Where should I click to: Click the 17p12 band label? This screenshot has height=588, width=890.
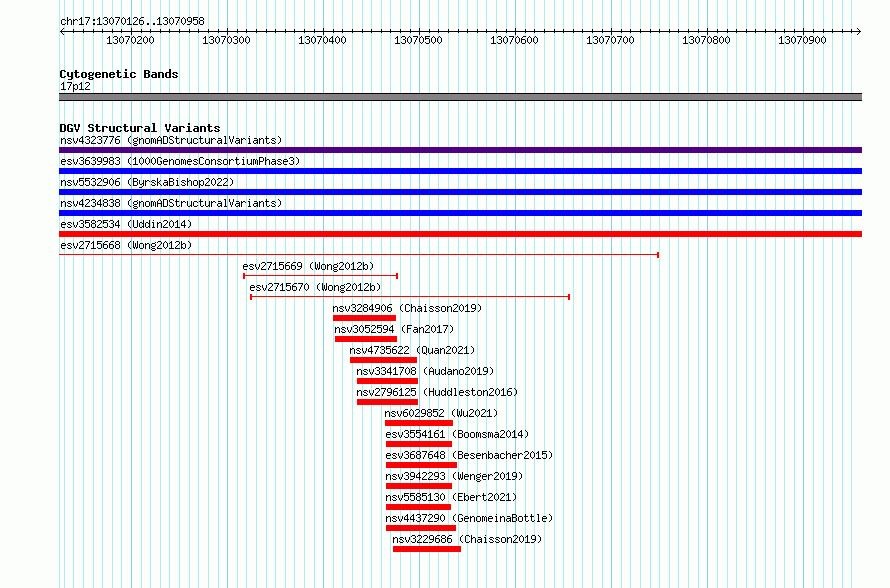coord(75,86)
